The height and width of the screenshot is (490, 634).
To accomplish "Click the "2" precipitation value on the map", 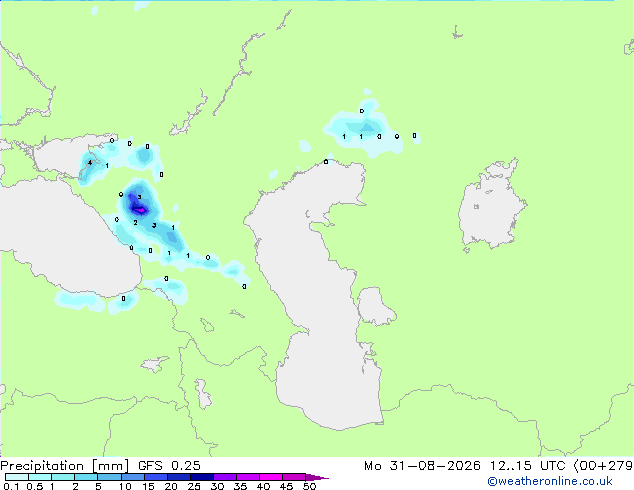I will [x=135, y=223].
